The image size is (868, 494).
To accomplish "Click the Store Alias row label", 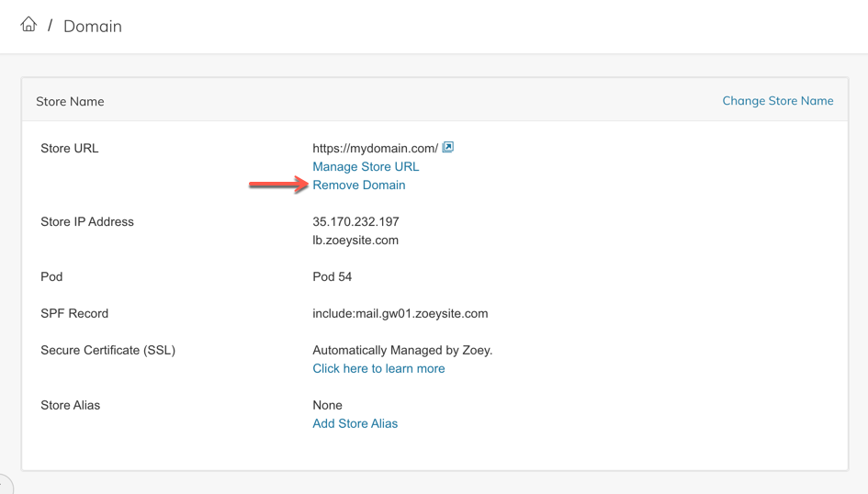I will click(x=71, y=406).
